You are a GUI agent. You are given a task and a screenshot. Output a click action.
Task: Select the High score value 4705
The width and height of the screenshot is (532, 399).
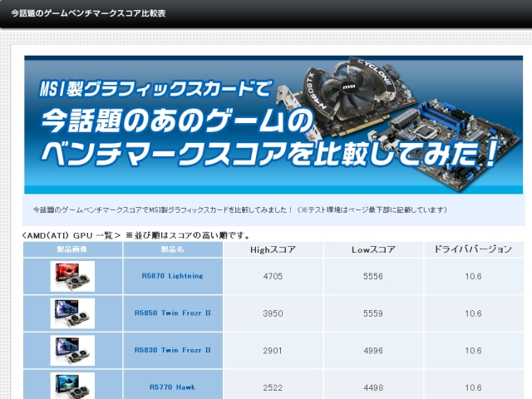pos(273,276)
